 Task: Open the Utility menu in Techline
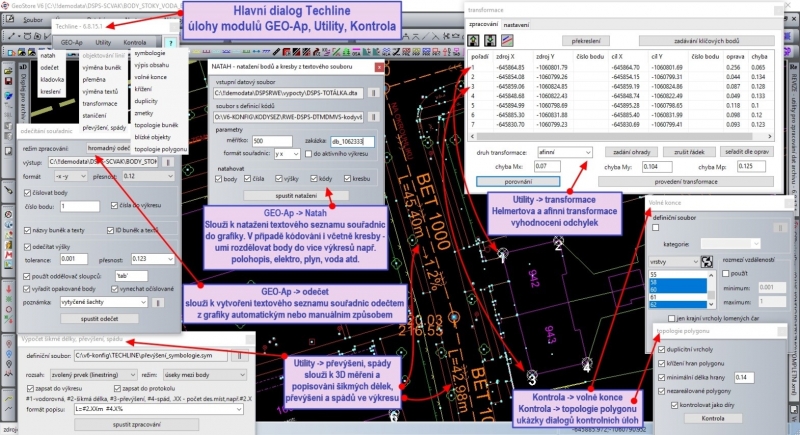click(103, 42)
